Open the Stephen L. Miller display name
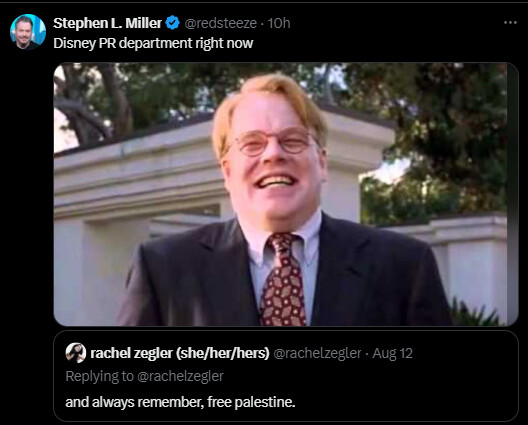Viewport: 528px width, 425px height. point(107,23)
